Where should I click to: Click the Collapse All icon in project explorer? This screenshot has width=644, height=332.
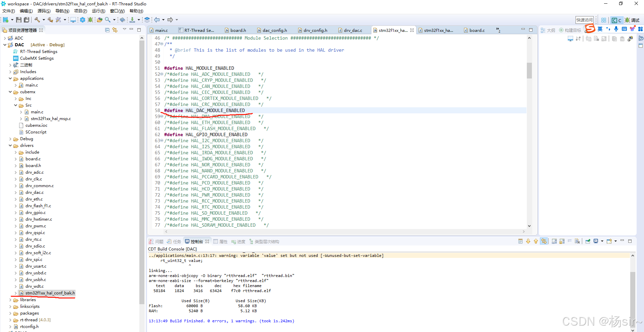tap(107, 30)
